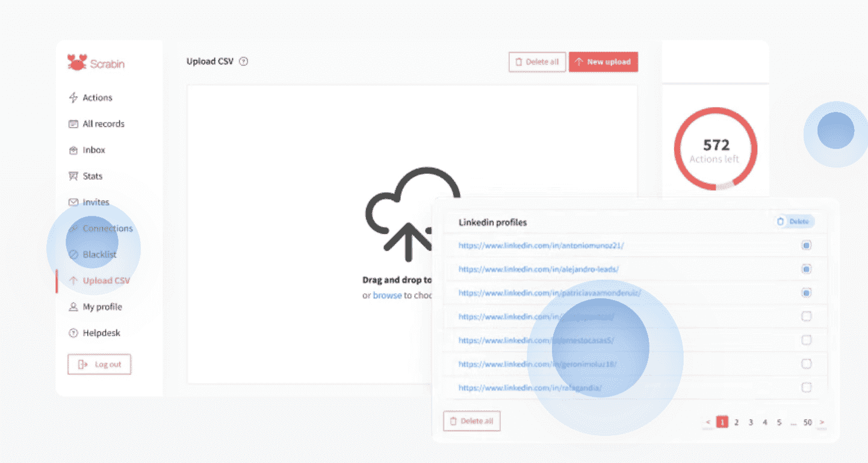The width and height of the screenshot is (868, 463).
Task: Select page 1 in pagination
Action: click(722, 422)
